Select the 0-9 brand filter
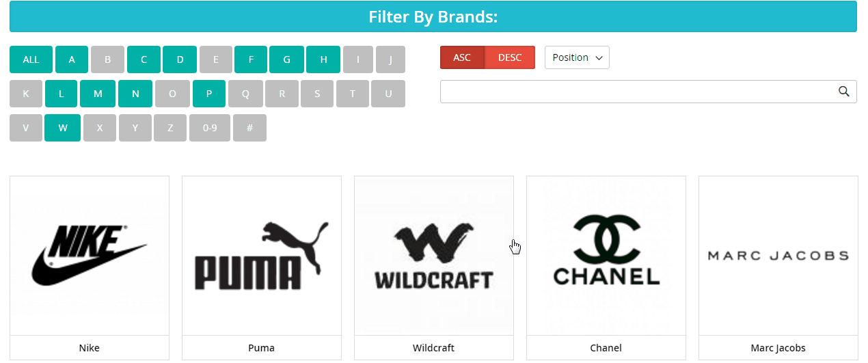This screenshot has height=363, width=868. tap(210, 128)
